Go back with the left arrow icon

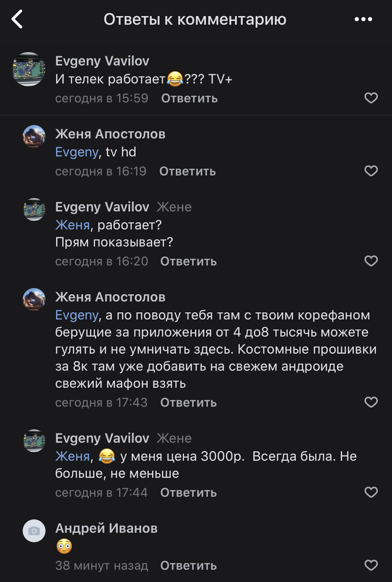point(17,19)
